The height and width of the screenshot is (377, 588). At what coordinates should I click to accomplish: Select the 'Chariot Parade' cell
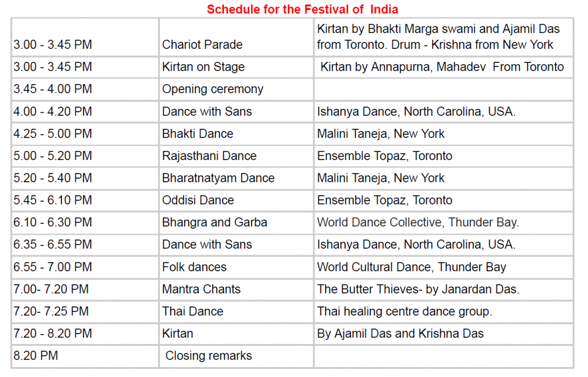point(236,37)
